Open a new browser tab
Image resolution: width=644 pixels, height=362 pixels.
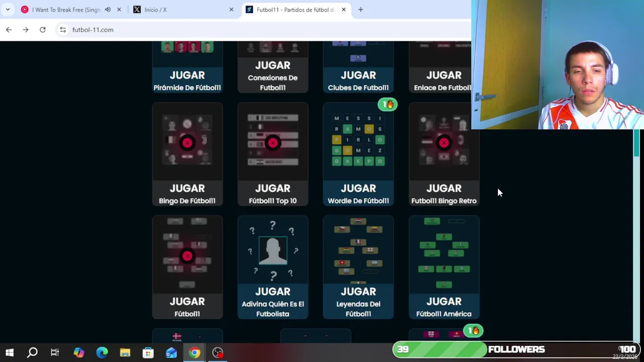tap(360, 10)
